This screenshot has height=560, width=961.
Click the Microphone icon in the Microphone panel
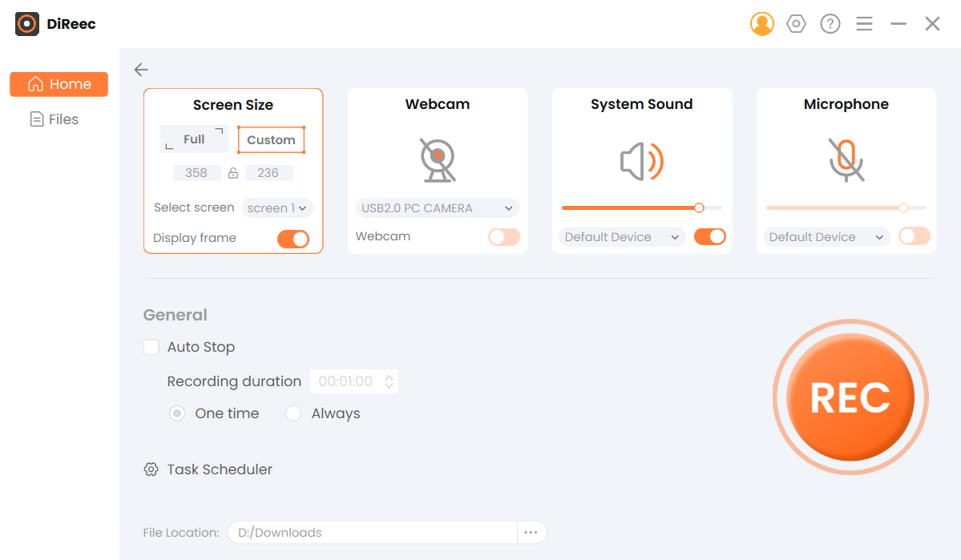[x=846, y=160]
